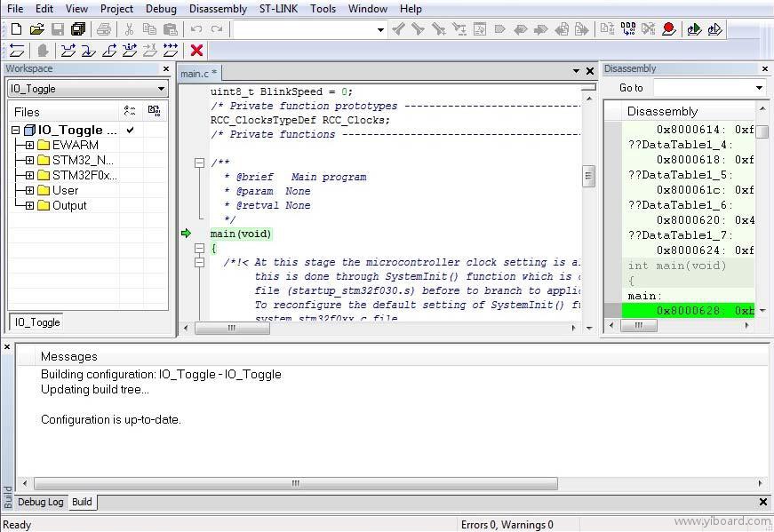Click the Undo arrow icon
774x532 pixels.
[196, 29]
